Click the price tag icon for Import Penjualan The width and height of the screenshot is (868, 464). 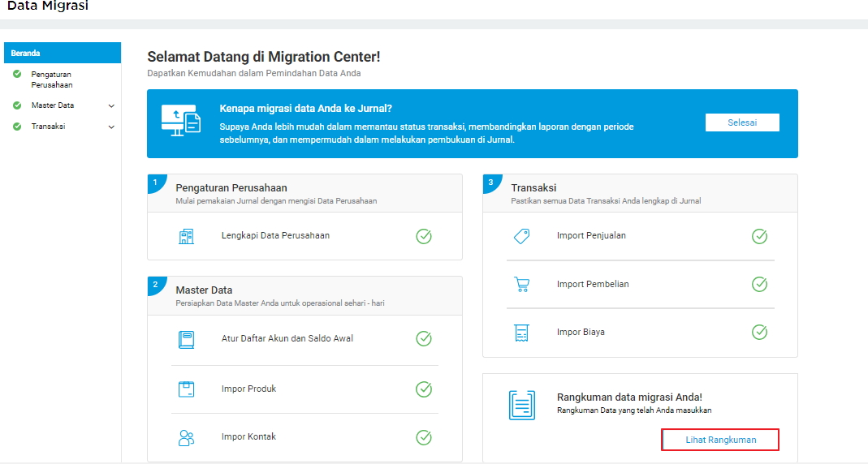click(521, 236)
